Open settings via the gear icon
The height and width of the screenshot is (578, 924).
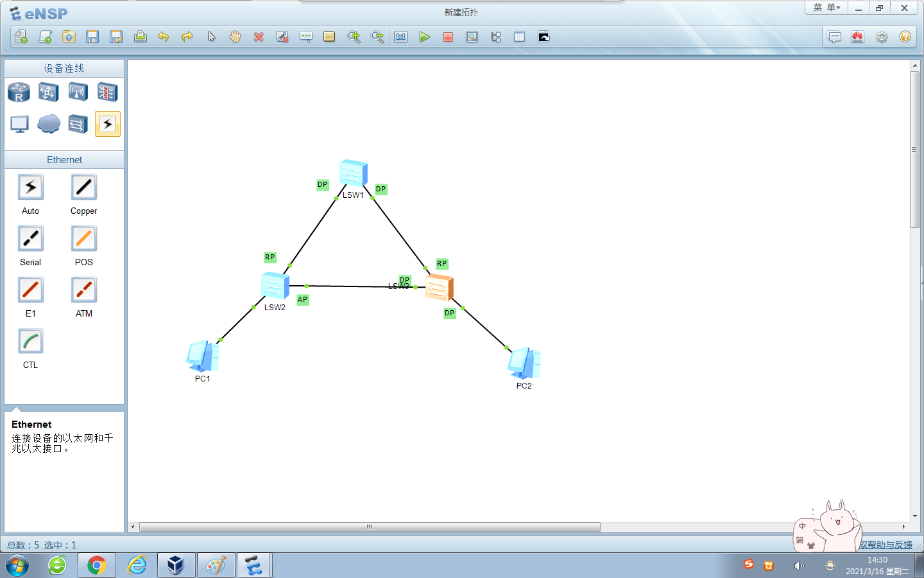tap(882, 37)
